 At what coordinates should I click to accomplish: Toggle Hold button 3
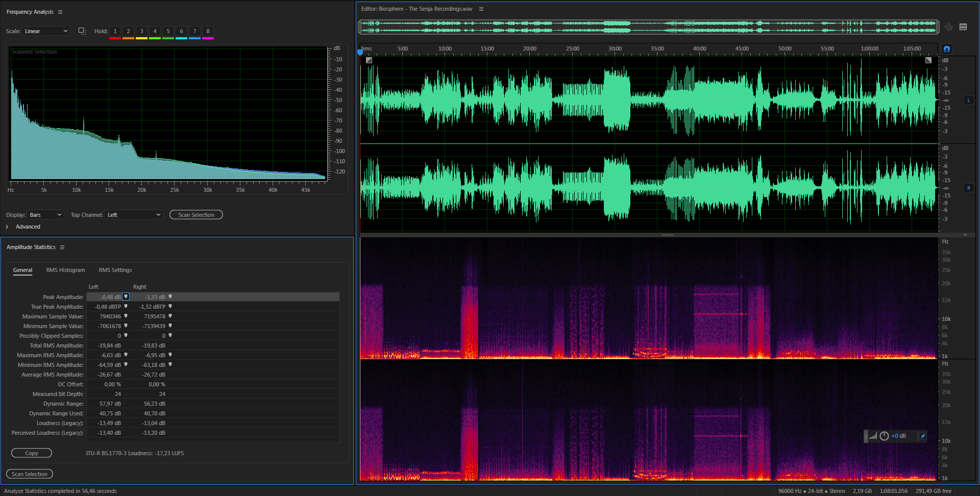(141, 32)
